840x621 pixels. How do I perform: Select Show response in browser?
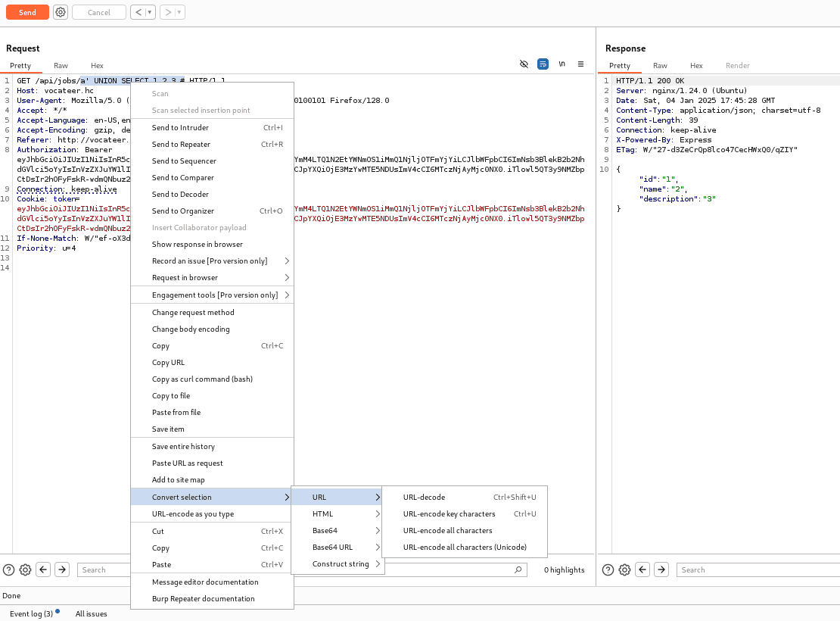(x=212, y=244)
